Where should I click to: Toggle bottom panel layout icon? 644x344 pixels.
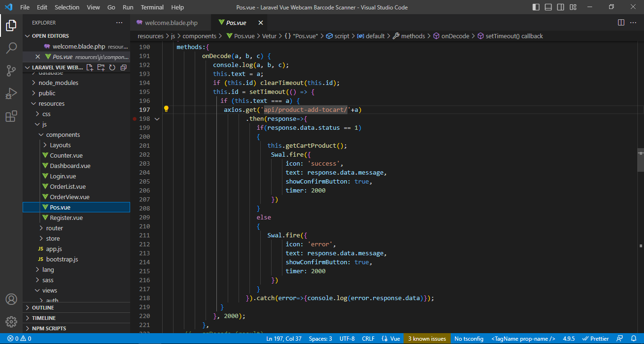point(548,7)
